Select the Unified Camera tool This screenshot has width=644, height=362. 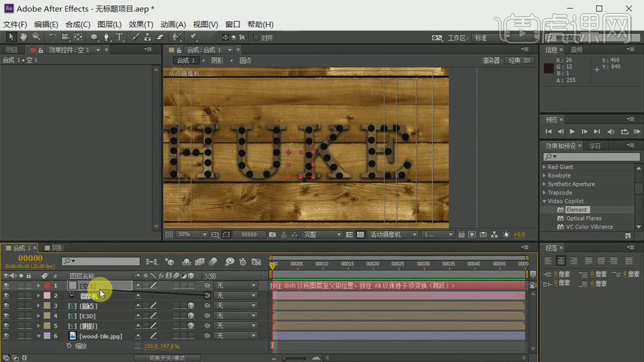pyautogui.click(x=65, y=37)
